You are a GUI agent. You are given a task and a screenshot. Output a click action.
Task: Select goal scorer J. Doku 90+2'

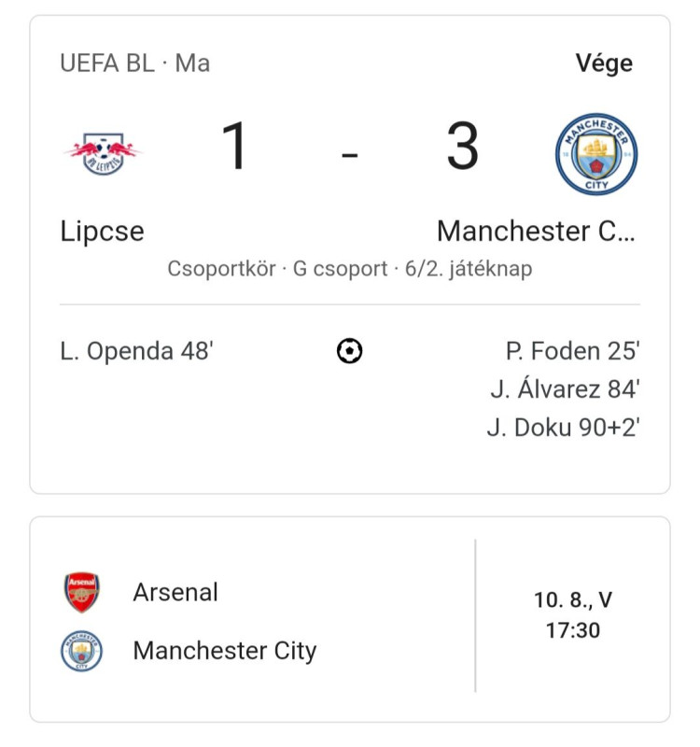[x=564, y=428]
